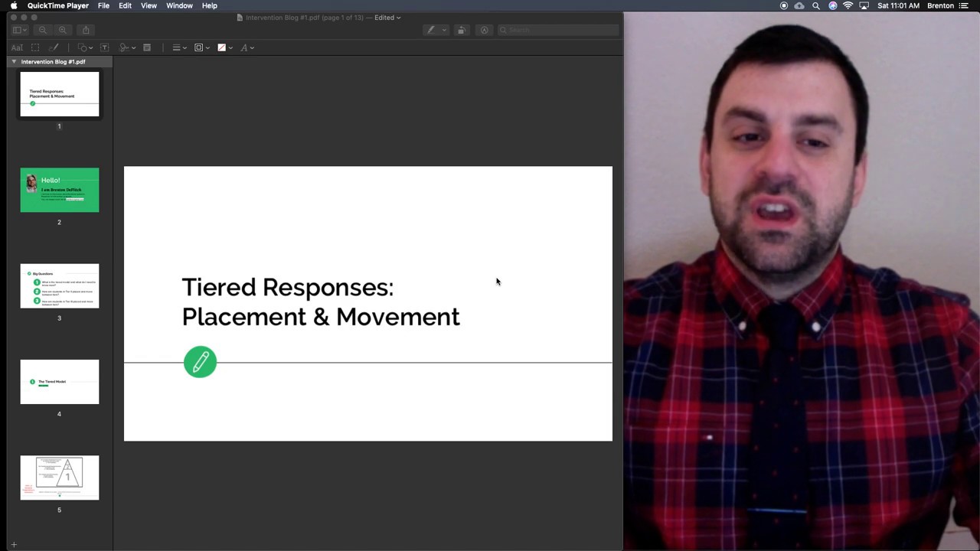Select page 1 thumbnail

tap(60, 94)
